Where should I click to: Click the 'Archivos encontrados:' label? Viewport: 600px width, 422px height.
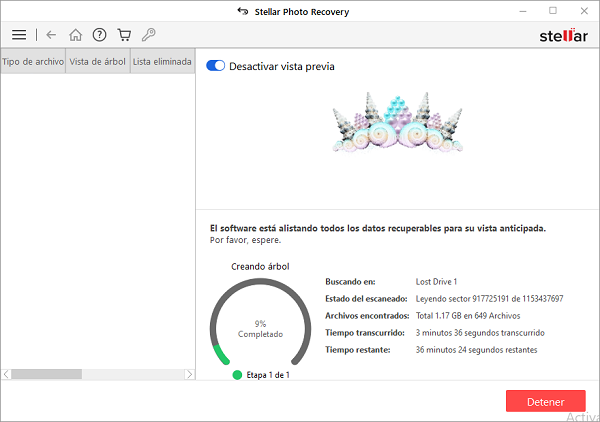click(367, 316)
